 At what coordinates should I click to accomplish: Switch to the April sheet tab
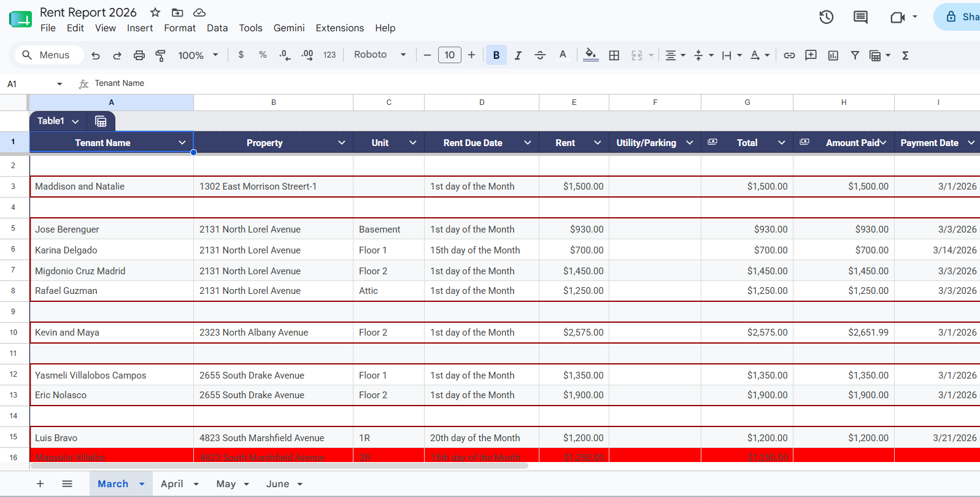pyautogui.click(x=172, y=484)
